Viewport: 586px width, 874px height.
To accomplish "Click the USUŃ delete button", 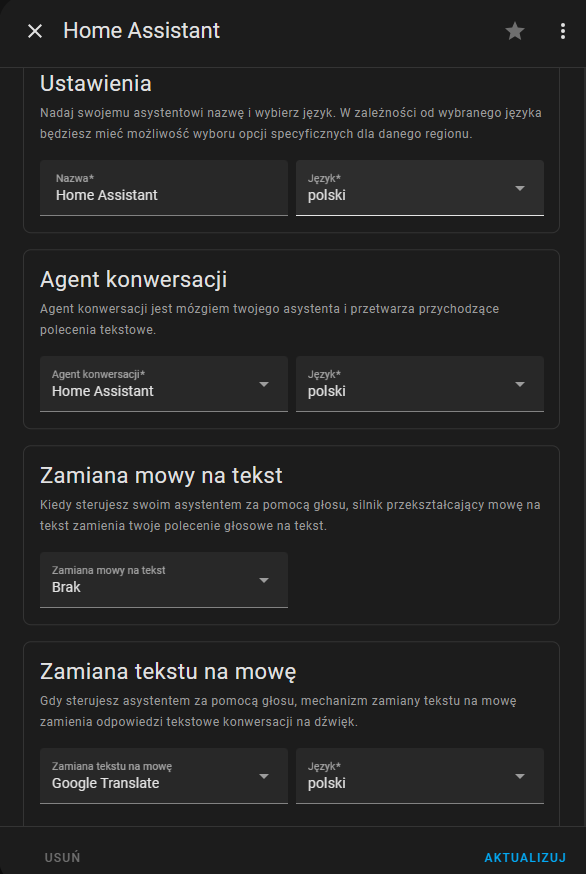I will pos(62,857).
